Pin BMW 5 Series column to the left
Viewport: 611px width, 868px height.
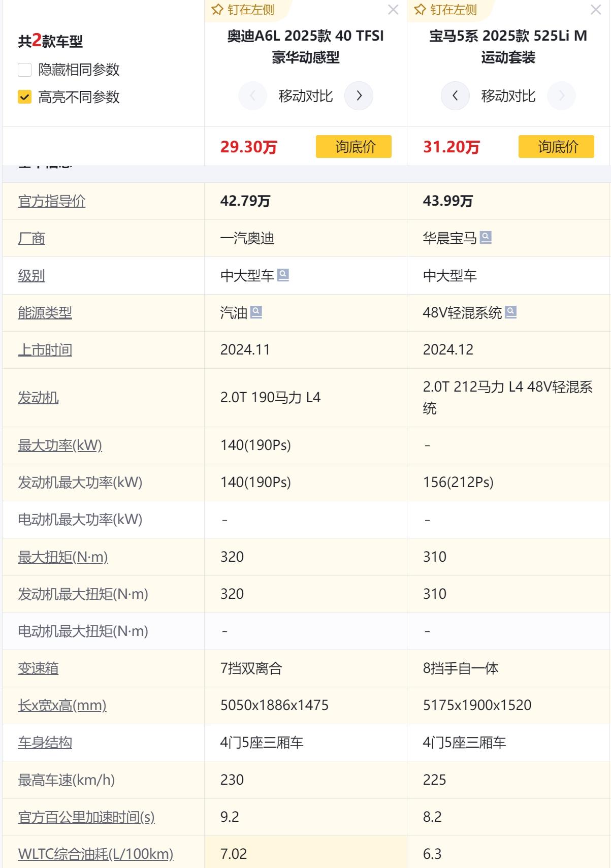(x=445, y=10)
